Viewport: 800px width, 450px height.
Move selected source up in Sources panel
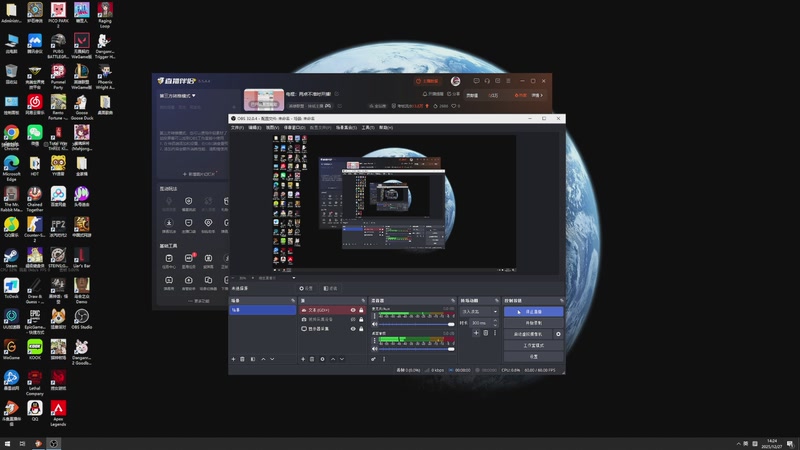pos(333,359)
